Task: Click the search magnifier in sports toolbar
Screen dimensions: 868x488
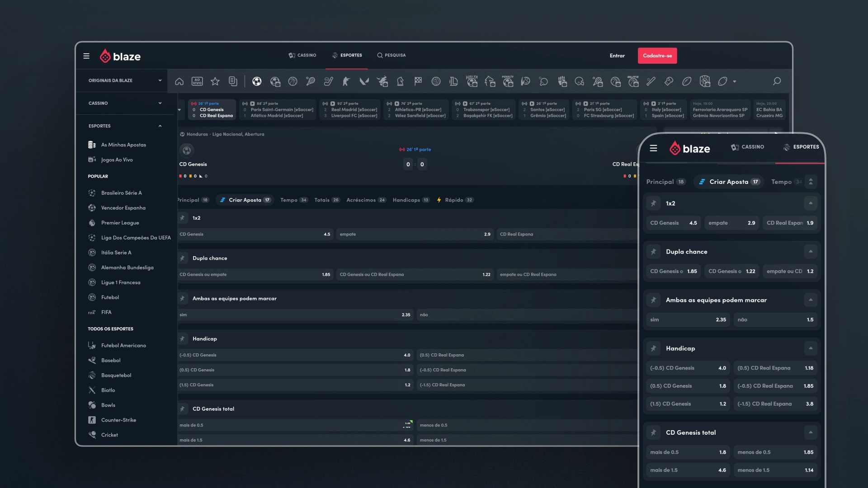Action: coord(777,81)
